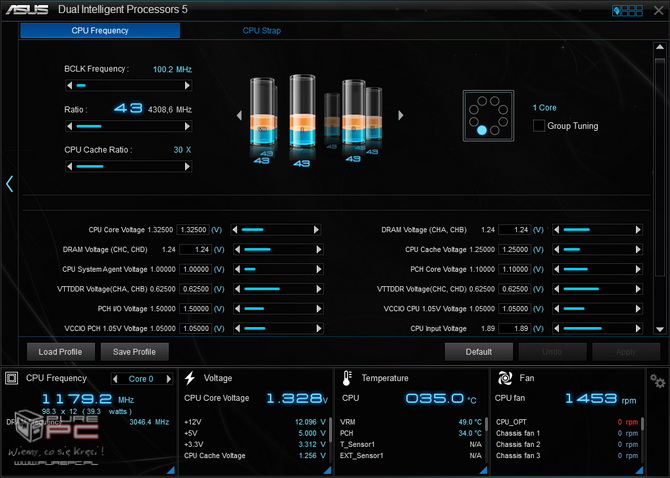670x478 pixels.
Task: Increase VCCIO PCH 1.05V Voltage right arrow
Action: point(318,328)
